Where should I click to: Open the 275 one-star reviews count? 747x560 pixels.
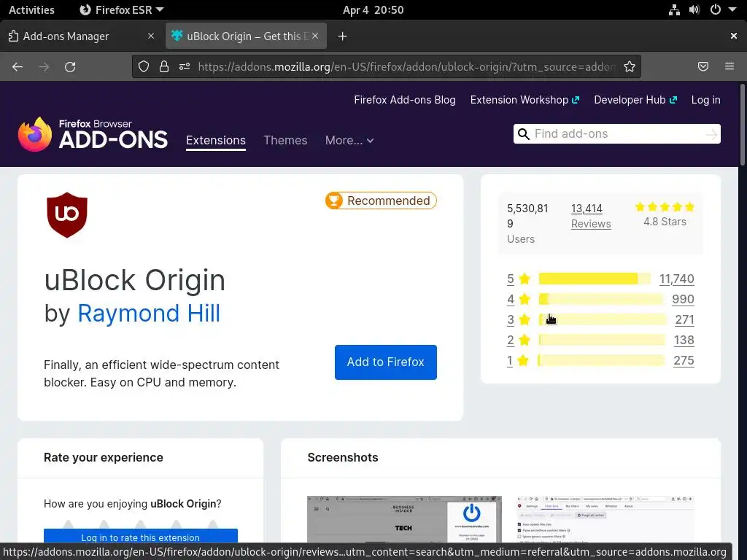(x=684, y=361)
